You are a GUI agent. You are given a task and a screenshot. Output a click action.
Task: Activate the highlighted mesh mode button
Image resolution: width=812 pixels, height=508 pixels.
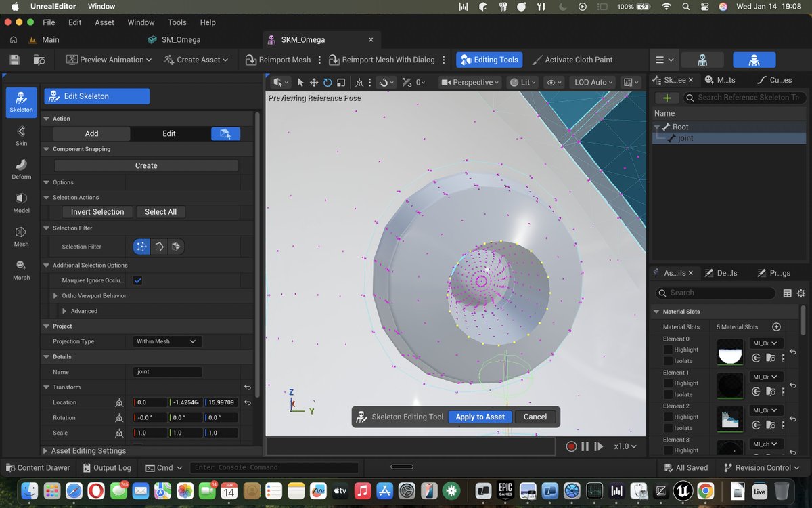(x=754, y=60)
